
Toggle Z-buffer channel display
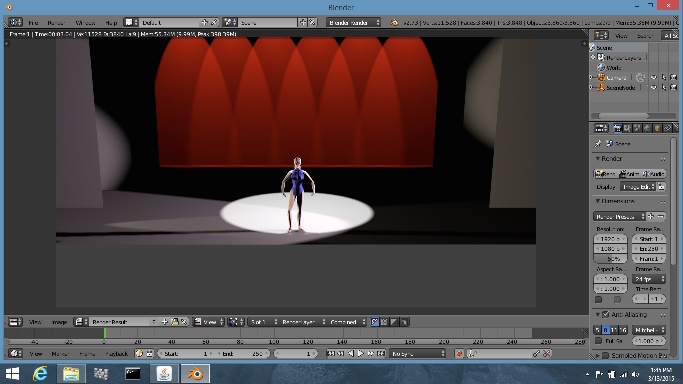point(404,322)
